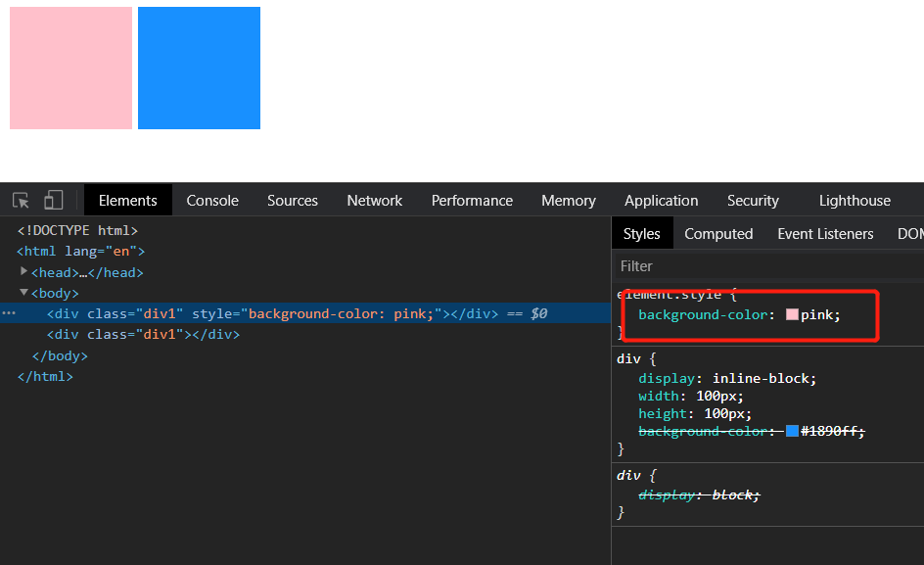
Task: Click the pink color swatch
Action: coord(792,315)
